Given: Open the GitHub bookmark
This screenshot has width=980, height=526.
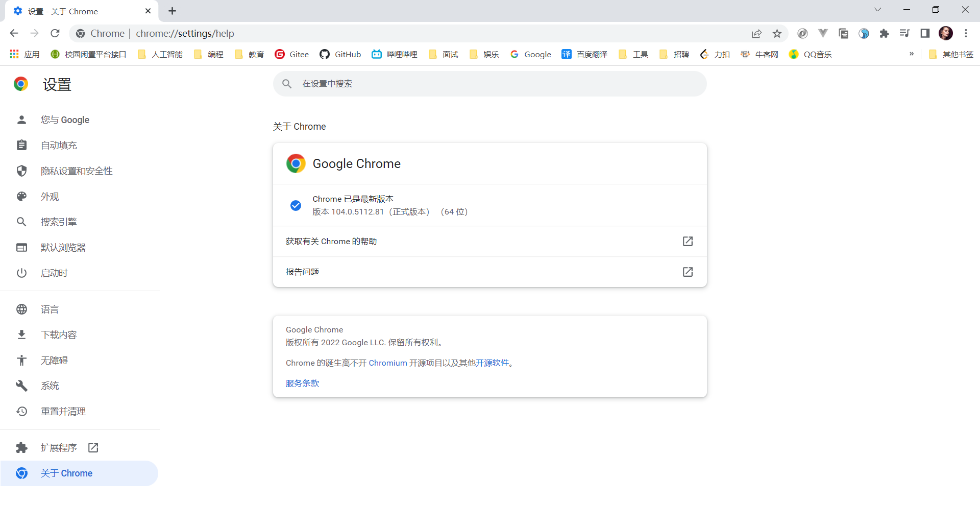Looking at the screenshot, I should coord(340,54).
